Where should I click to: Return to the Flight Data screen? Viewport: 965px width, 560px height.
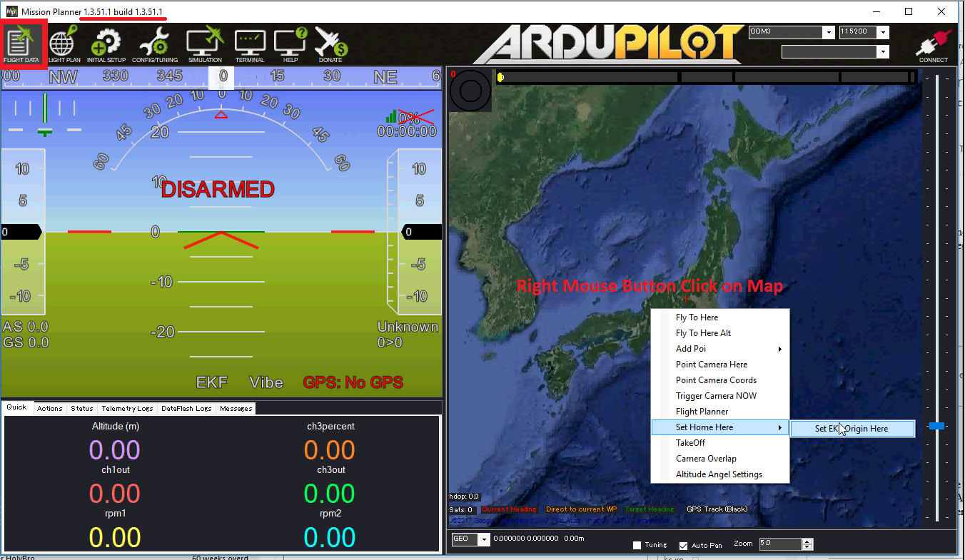21,44
